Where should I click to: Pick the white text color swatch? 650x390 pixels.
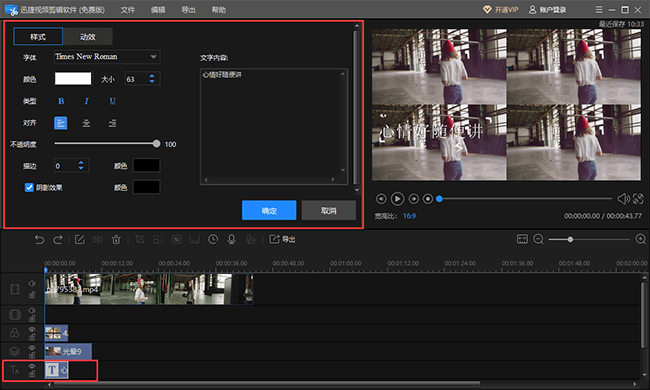pos(73,79)
